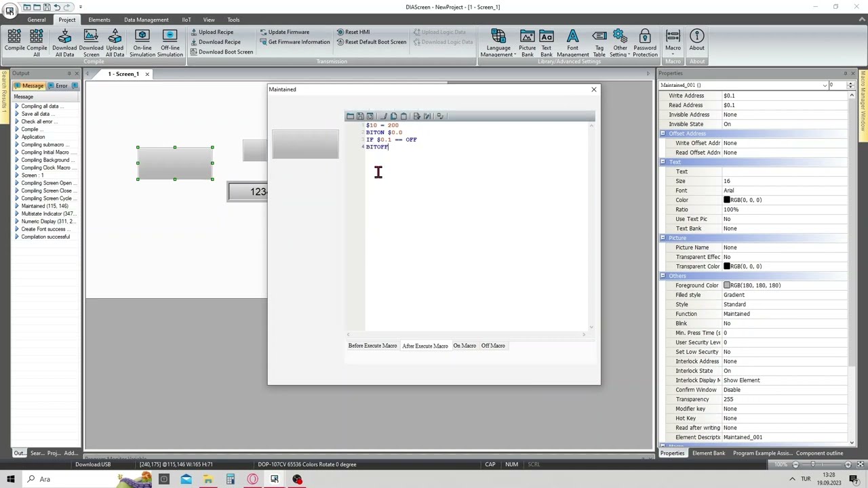
Task: Select 'Compilation successful' message row
Action: tap(45, 237)
